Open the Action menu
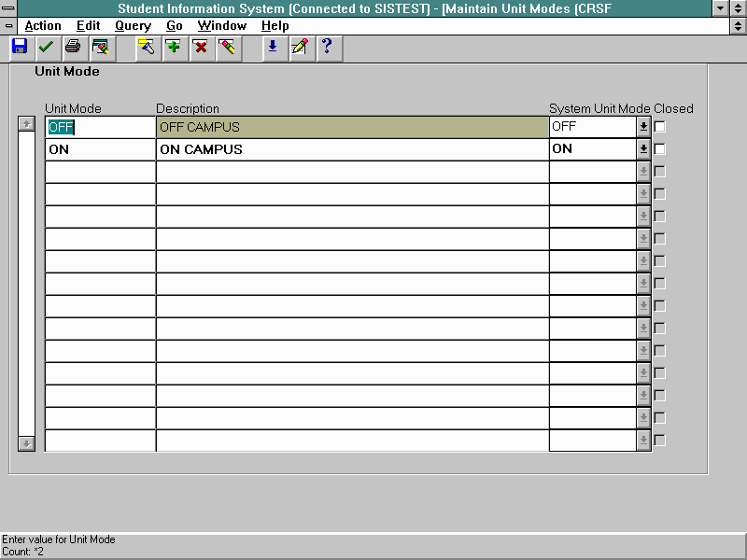The width and height of the screenshot is (747, 560). click(43, 26)
